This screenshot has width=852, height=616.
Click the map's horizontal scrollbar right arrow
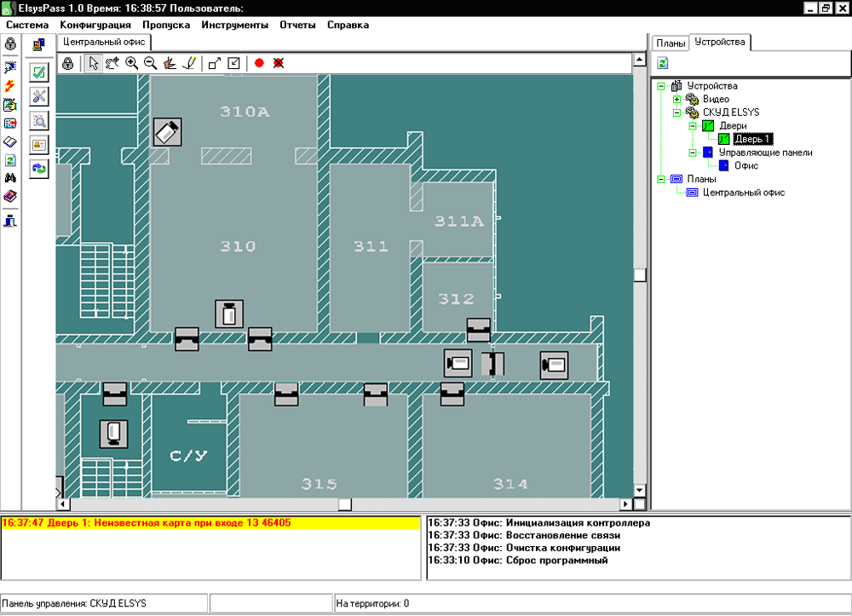pos(626,504)
